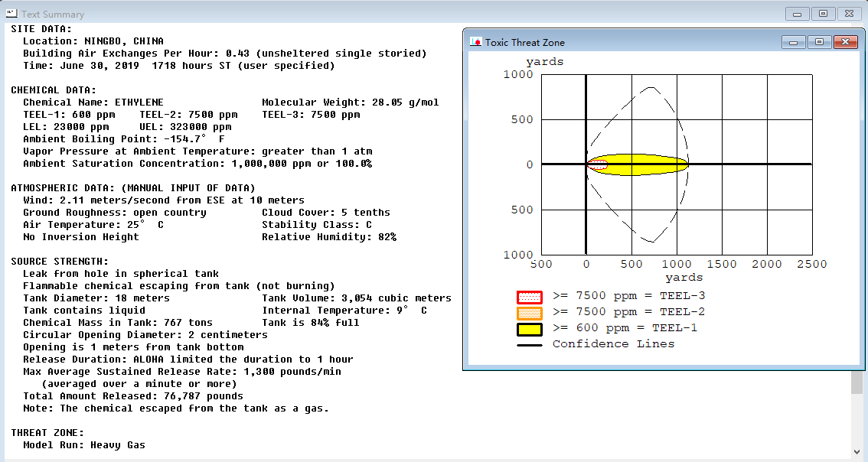Click the orange TEEL-2 legend swatch
This screenshot has width=868, height=462.
[x=529, y=313]
